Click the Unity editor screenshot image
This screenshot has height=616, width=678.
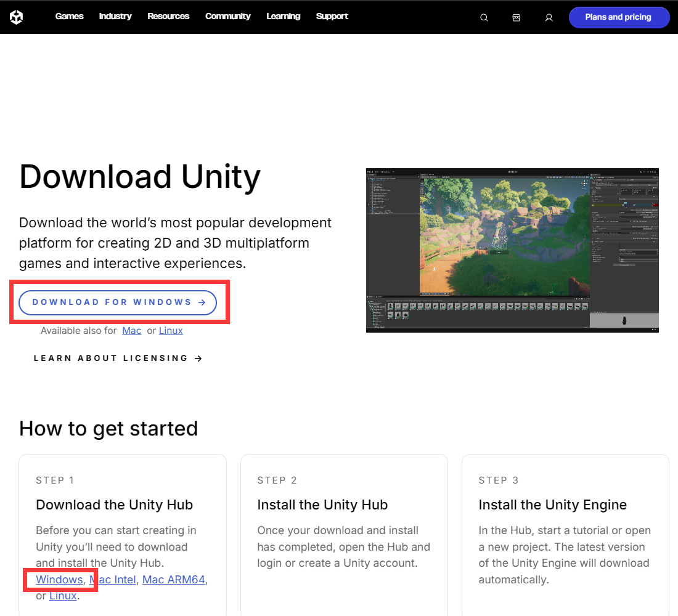512,250
